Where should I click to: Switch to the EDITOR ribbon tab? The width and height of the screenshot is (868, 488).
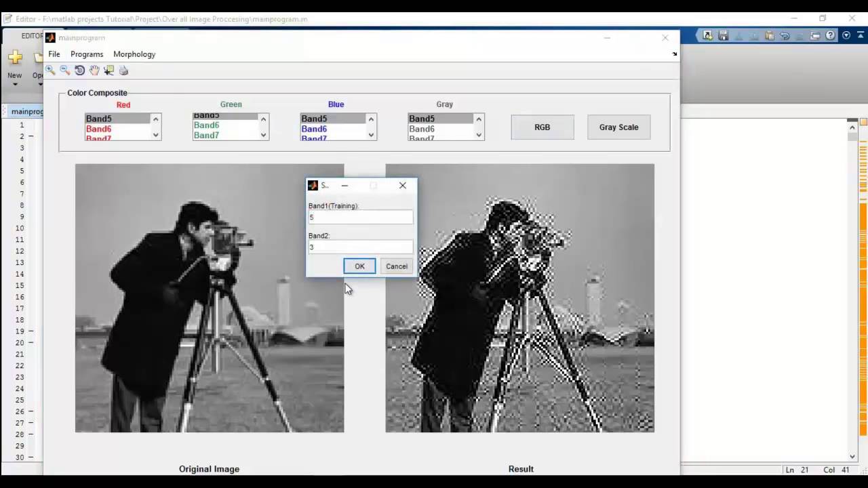tap(31, 36)
